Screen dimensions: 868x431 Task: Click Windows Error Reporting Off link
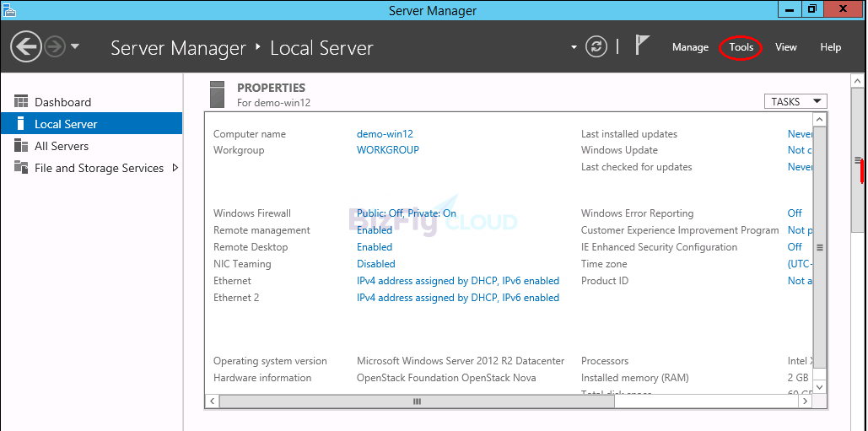click(x=795, y=213)
